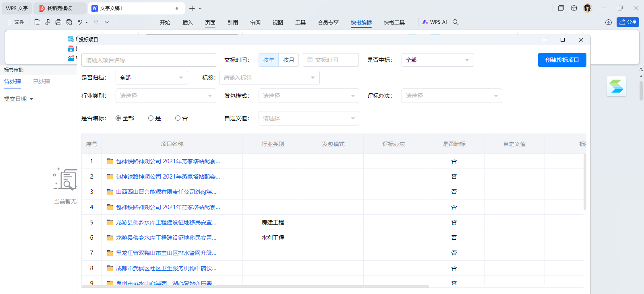Open Print Preview from quick toolbar
The height and width of the screenshot is (294, 644).
[x=69, y=22]
